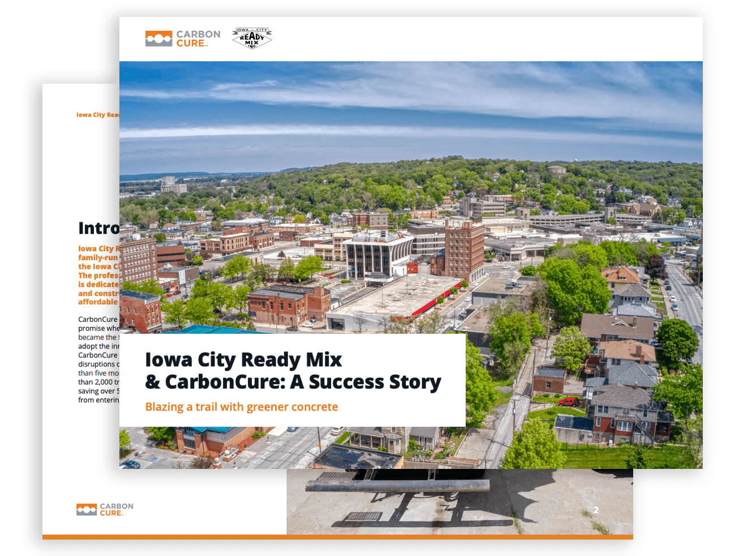This screenshot has height=556, width=756.
Task: Click the orange 'family-run' intro text line
Action: click(x=98, y=257)
